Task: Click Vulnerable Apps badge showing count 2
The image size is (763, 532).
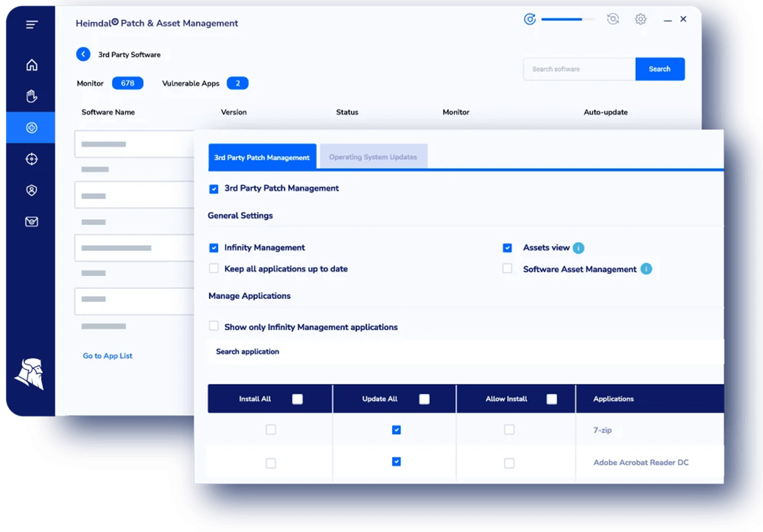Action: [238, 84]
